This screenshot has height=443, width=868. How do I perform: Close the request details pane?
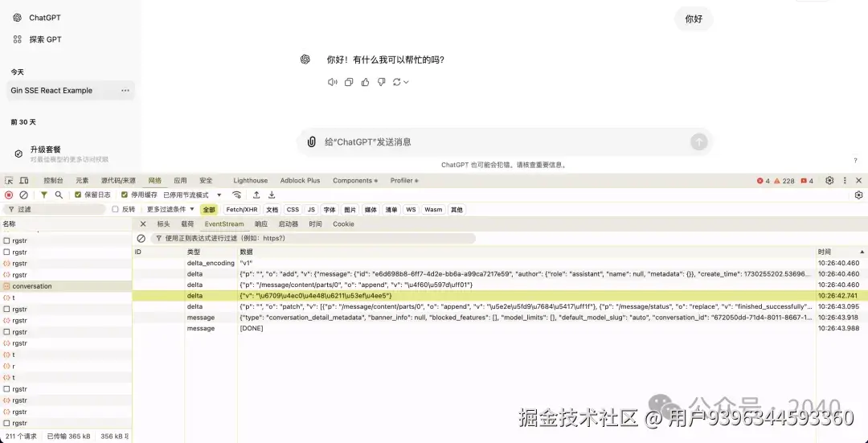click(143, 224)
